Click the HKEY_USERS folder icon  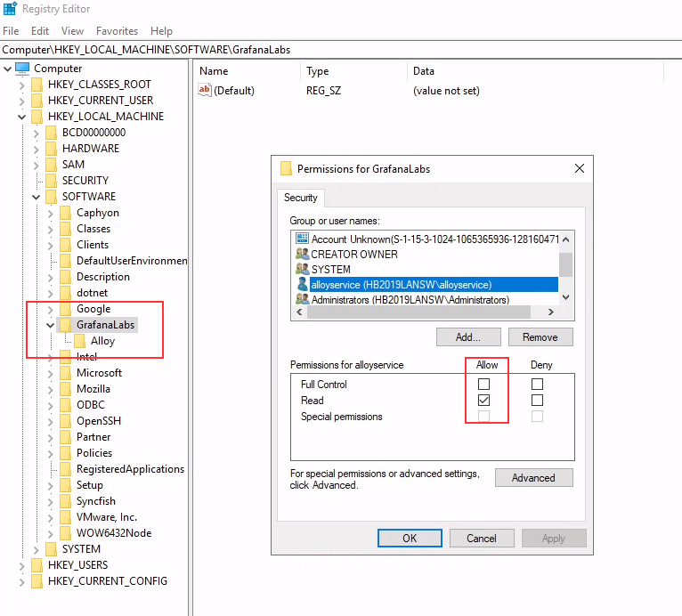click(37, 565)
